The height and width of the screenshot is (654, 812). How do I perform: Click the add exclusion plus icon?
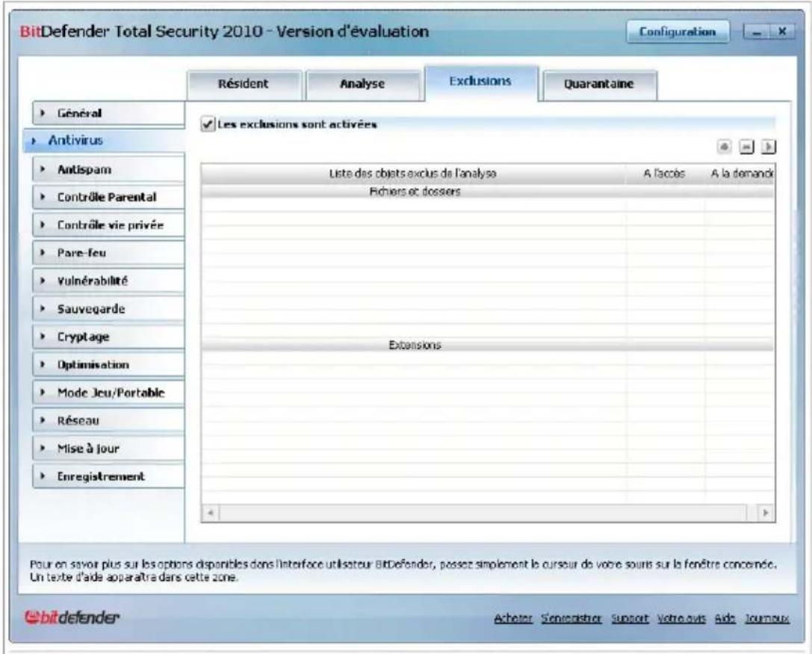725,148
